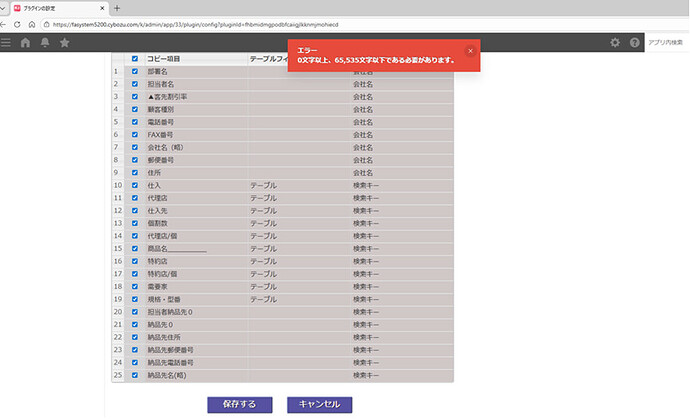Click the アプリ内検索 search field
Screen dimensions: 690x419
665,42
